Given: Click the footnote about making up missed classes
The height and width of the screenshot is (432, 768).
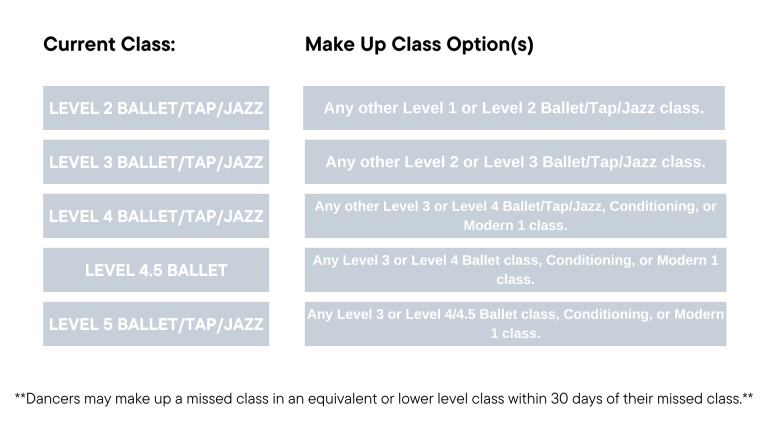Looking at the screenshot, I should coord(384,398).
